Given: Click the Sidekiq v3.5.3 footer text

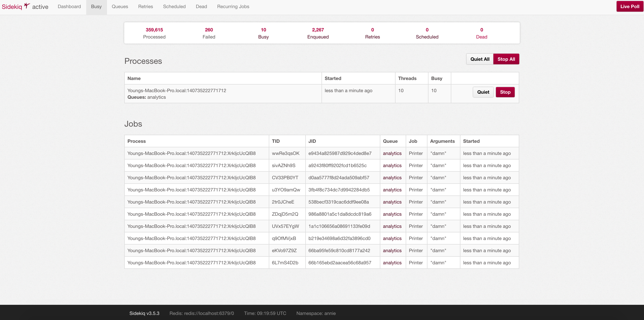Looking at the screenshot, I should [x=144, y=313].
